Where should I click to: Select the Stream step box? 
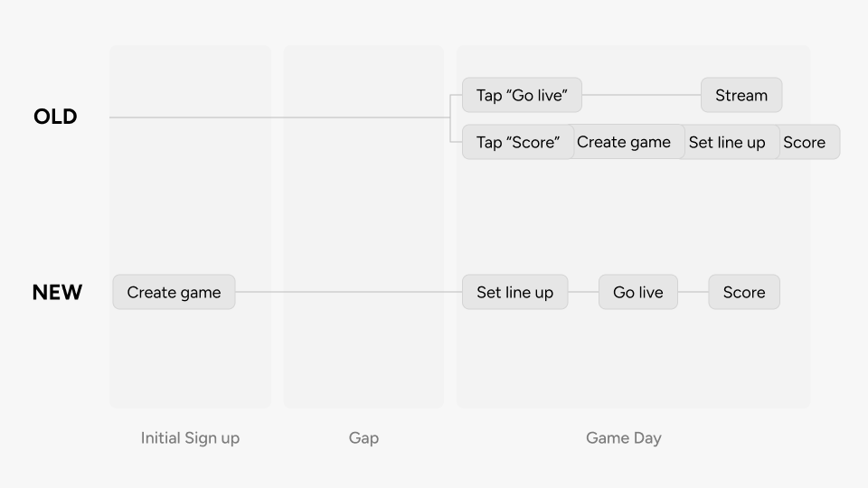tap(741, 95)
